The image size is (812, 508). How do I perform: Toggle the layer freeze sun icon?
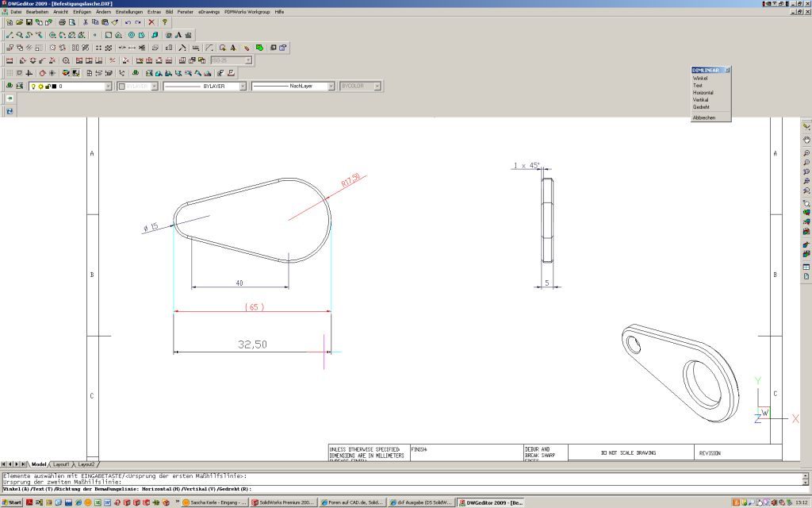(40, 87)
